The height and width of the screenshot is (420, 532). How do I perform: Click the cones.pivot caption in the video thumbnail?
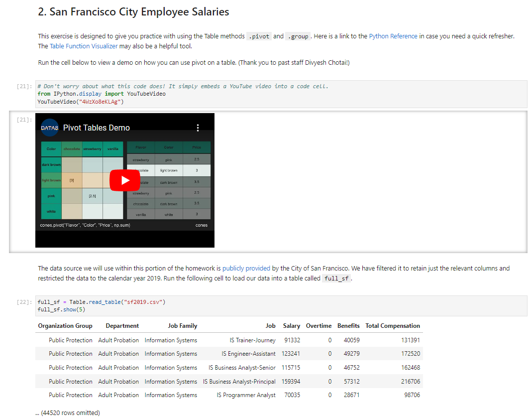[85, 225]
